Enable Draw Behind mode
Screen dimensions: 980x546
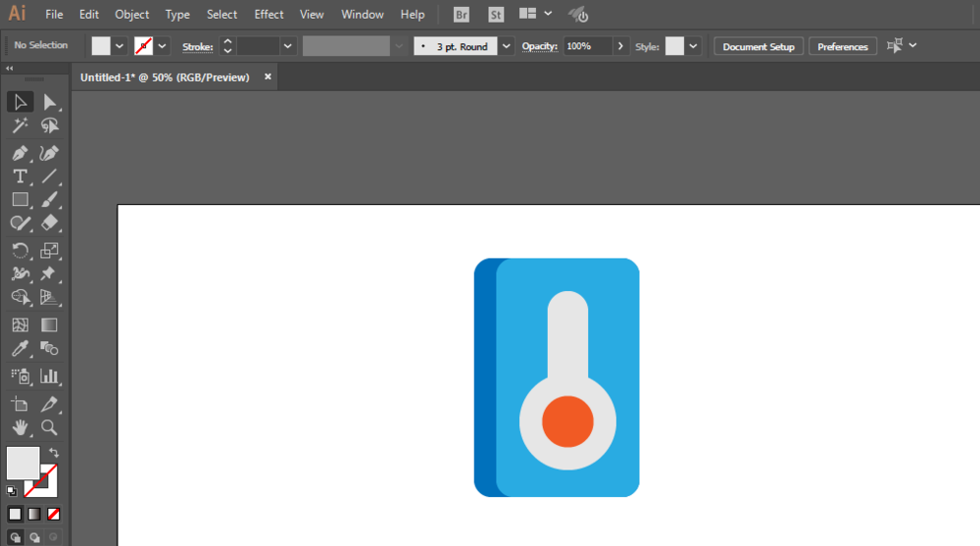pos(34,537)
